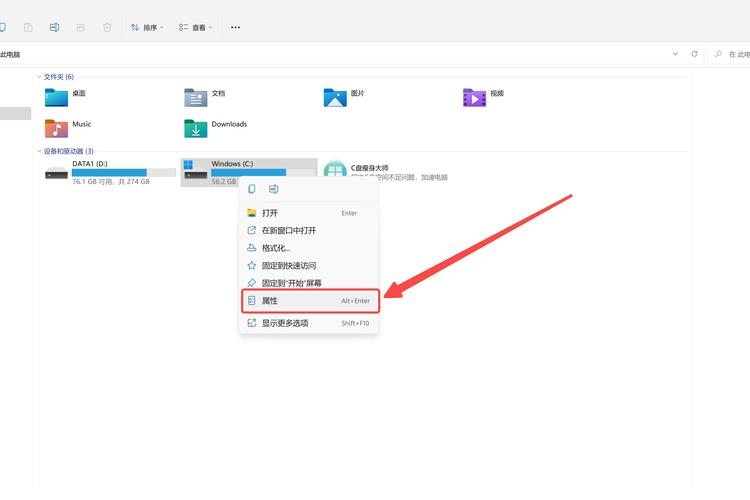Click the Windows (C:) drive label
The width and height of the screenshot is (750, 500).
coord(232,164)
